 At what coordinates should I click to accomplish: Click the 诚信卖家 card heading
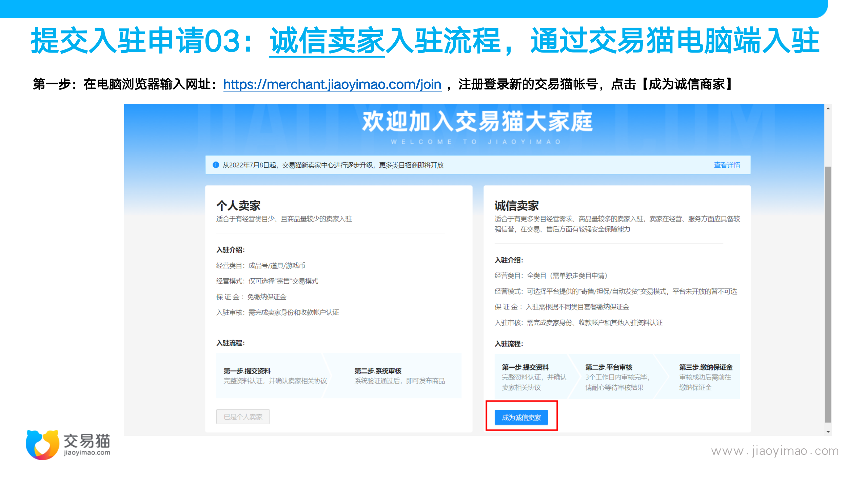click(x=517, y=205)
